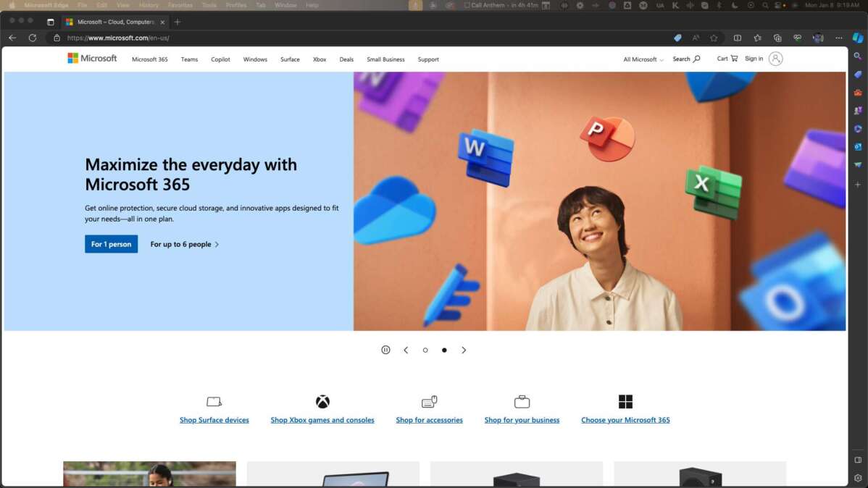Click the sidebar plus customize icon

point(857,185)
